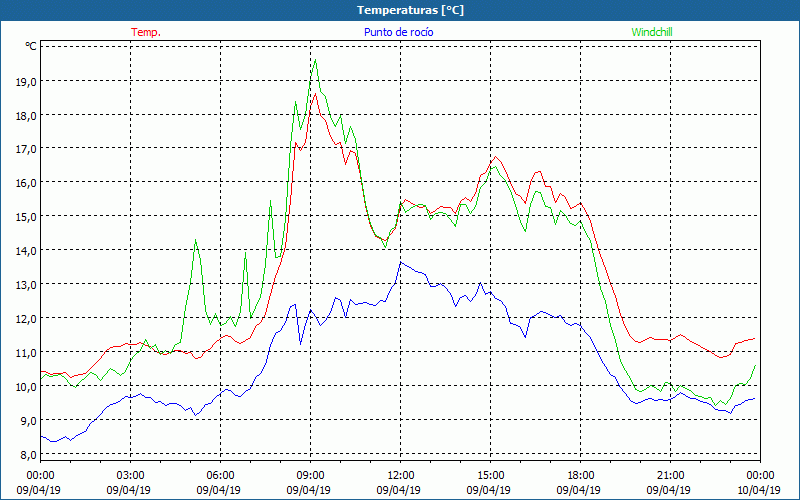This screenshot has width=800, height=500.
Task: Select the red Temp. legend label
Action: pos(146,32)
